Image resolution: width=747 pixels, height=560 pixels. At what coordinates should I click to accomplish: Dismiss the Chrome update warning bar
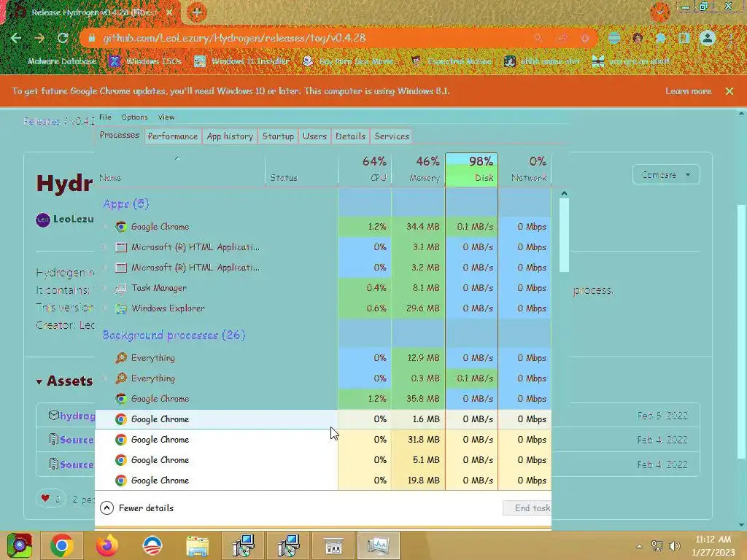[x=729, y=91]
